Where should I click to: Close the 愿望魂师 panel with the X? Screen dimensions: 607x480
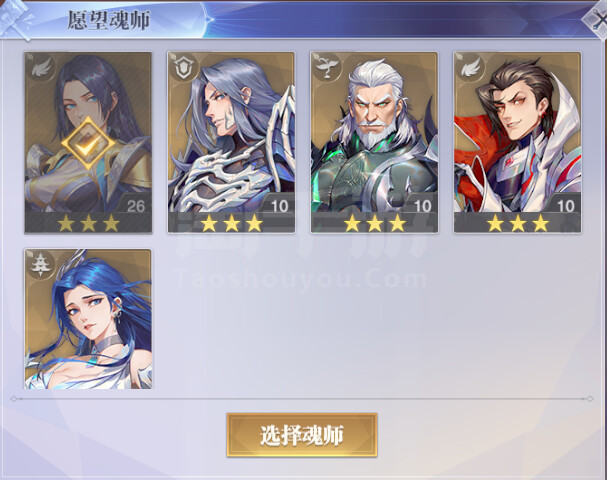596,19
